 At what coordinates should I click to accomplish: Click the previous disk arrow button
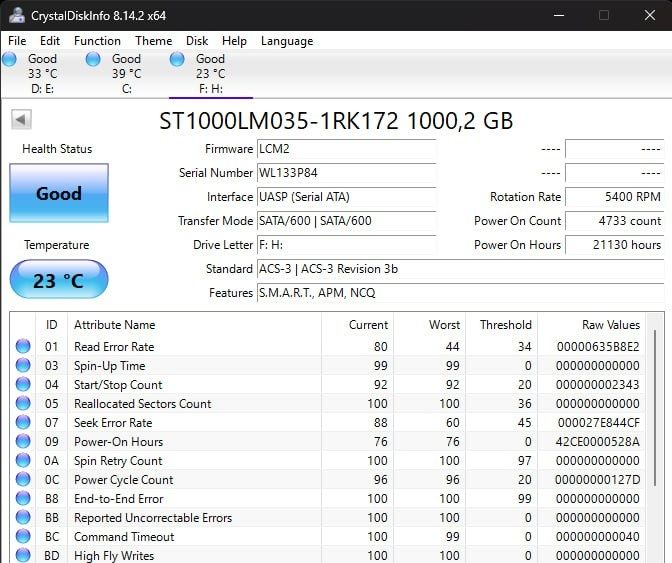[21, 120]
